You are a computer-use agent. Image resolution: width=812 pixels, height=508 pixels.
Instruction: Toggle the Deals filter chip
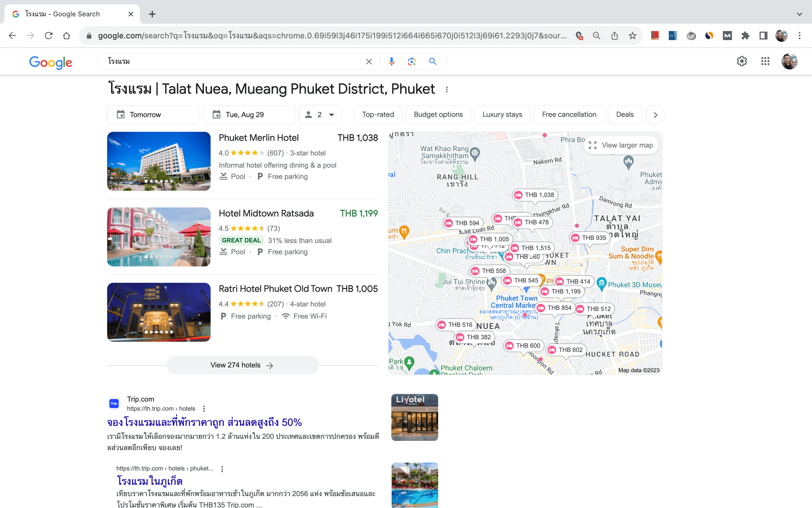click(x=625, y=115)
